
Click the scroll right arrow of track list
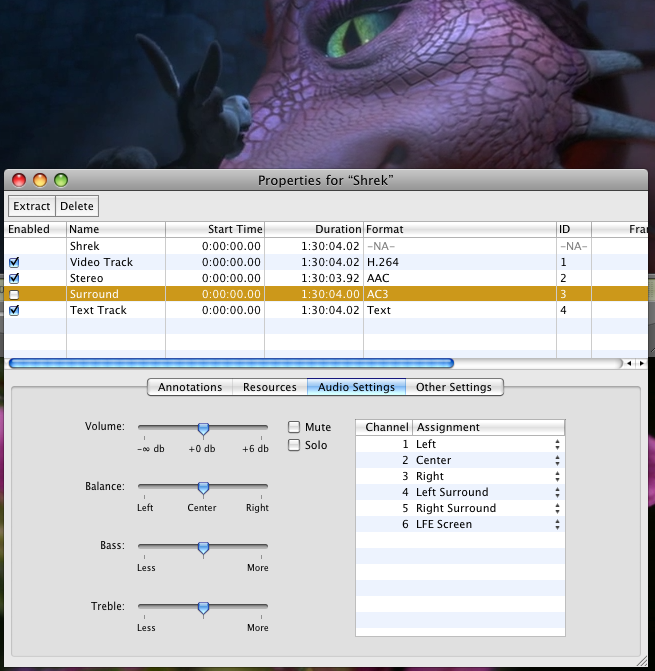pos(641,363)
